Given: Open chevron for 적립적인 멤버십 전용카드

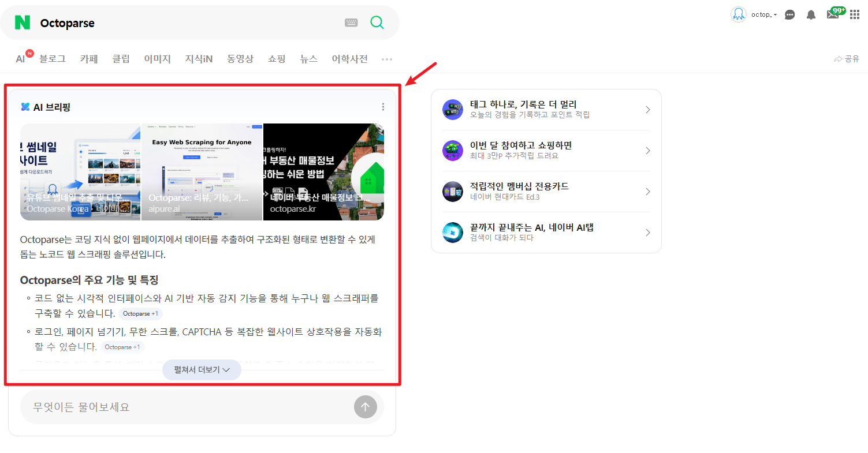Looking at the screenshot, I should (648, 192).
